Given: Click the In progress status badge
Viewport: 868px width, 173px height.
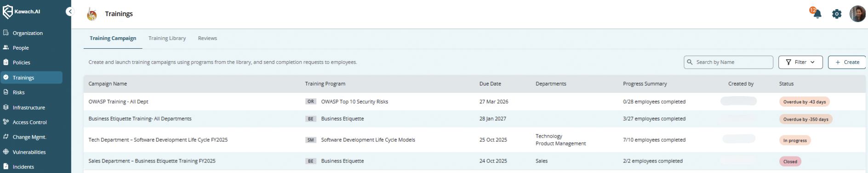Looking at the screenshot, I should click(795, 140).
